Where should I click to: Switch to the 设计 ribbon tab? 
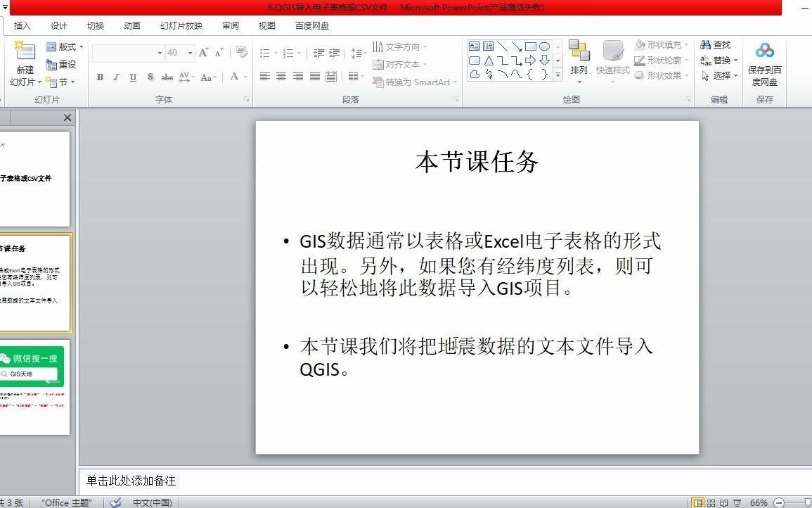pos(59,25)
